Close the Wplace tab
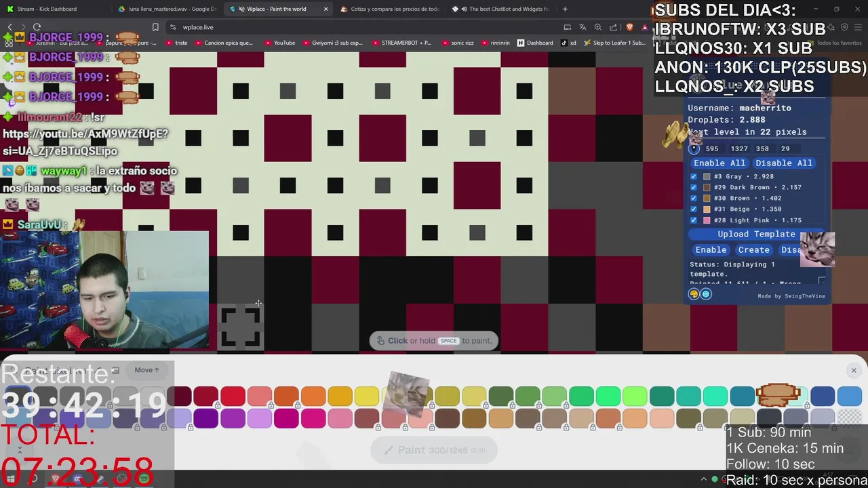 point(325,9)
